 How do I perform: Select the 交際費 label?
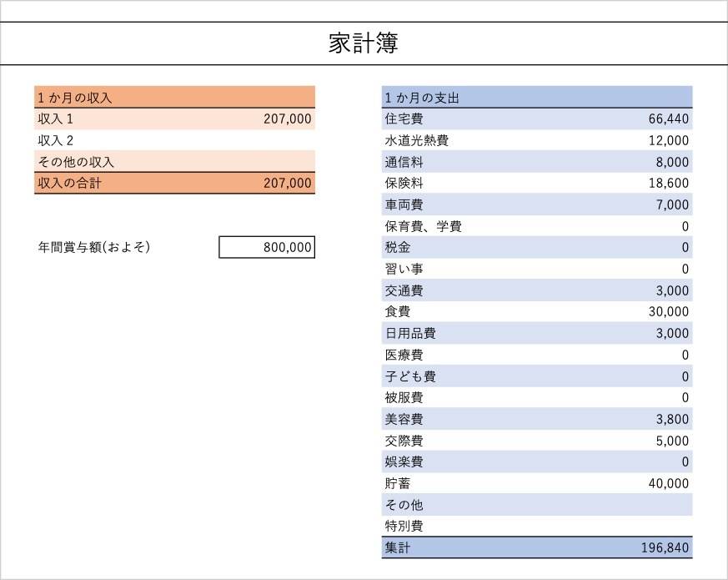coord(404,441)
